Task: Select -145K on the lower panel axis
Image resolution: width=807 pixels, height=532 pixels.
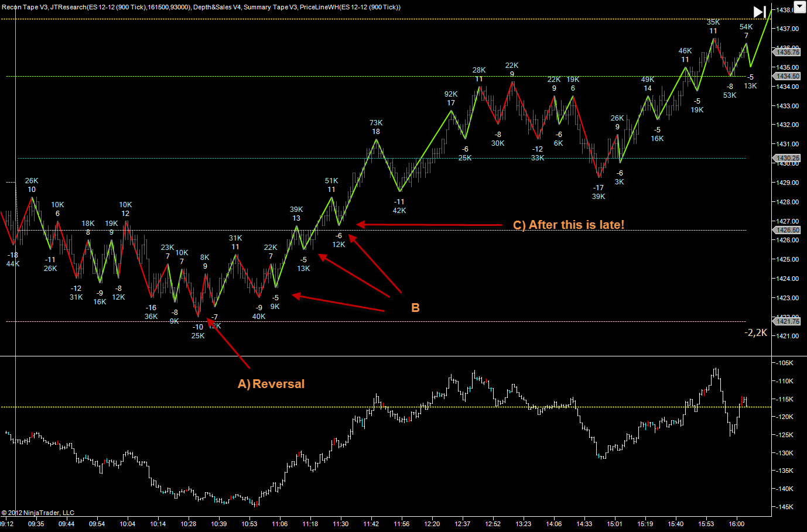Action: 785,507
